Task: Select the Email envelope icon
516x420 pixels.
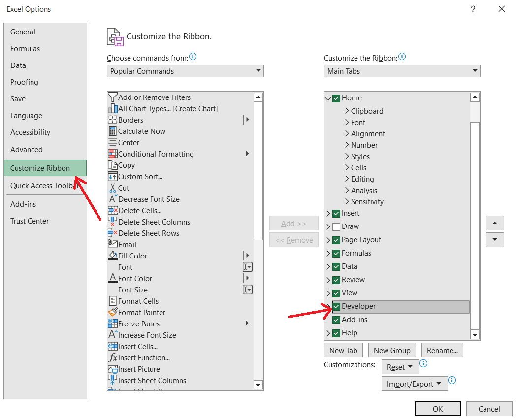Action: pos(113,244)
